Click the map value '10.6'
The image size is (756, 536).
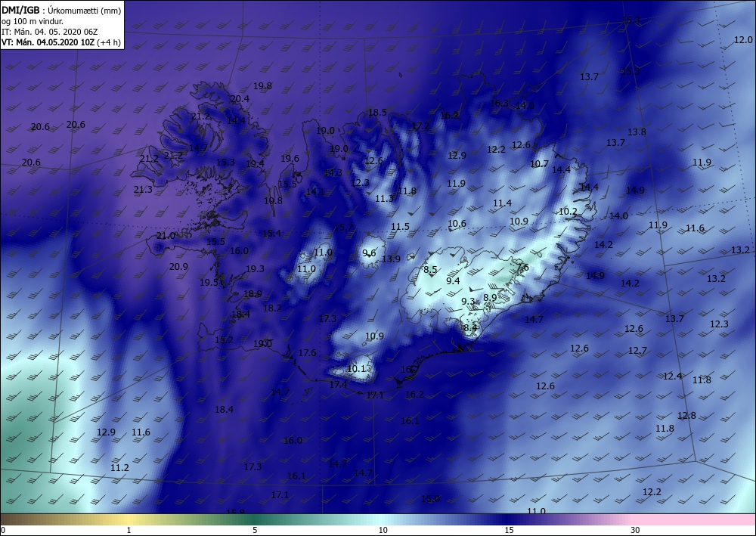pos(457,224)
